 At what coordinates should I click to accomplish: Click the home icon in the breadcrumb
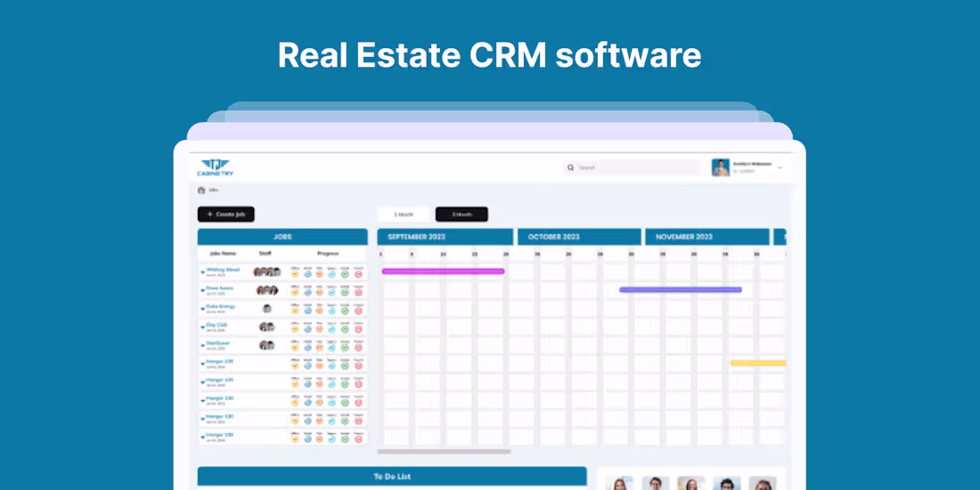(201, 190)
